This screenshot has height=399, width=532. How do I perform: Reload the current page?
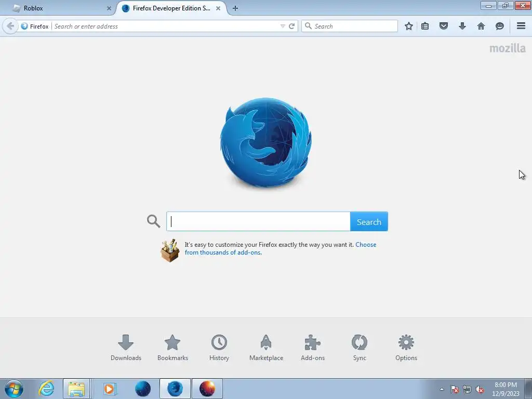[292, 26]
